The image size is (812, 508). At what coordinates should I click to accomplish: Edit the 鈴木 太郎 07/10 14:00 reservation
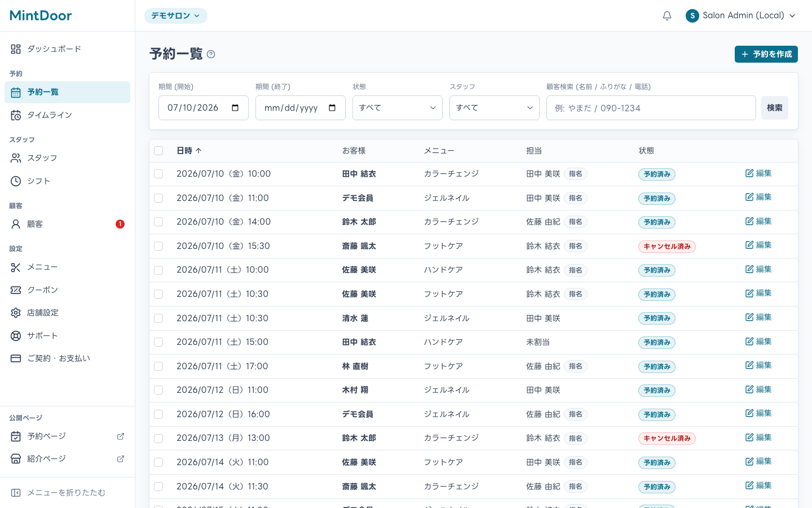click(758, 221)
